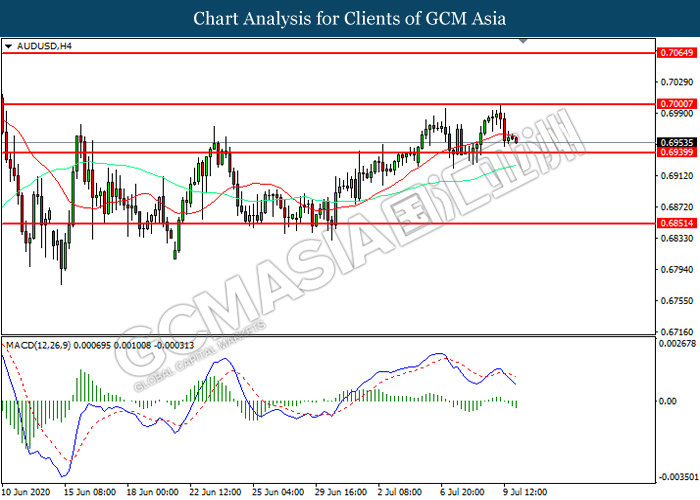Click the 0.69120 price axis value
This screenshot has height=500, width=700.
(x=677, y=176)
